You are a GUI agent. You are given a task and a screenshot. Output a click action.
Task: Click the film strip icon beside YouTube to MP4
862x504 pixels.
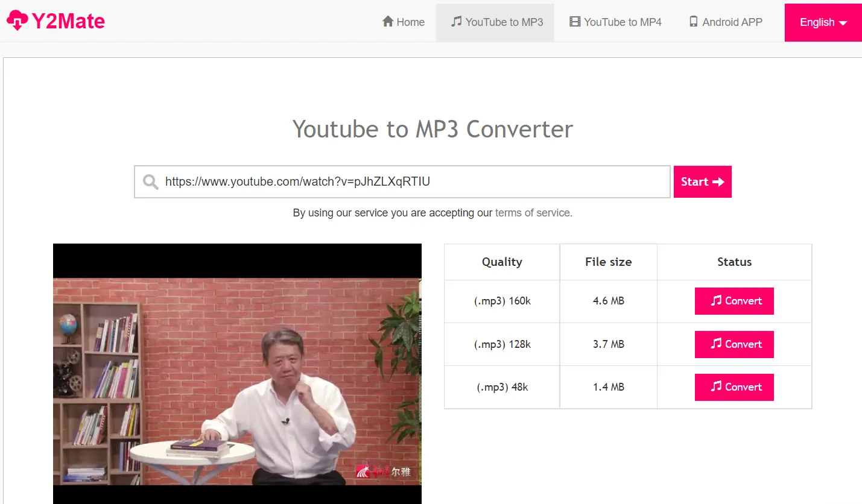point(575,22)
